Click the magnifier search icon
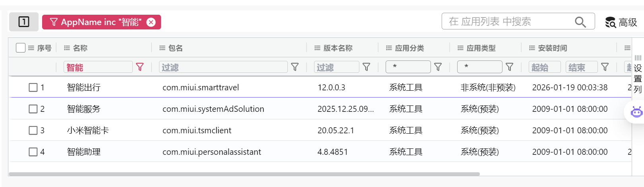The height and width of the screenshot is (187, 644). pyautogui.click(x=580, y=22)
